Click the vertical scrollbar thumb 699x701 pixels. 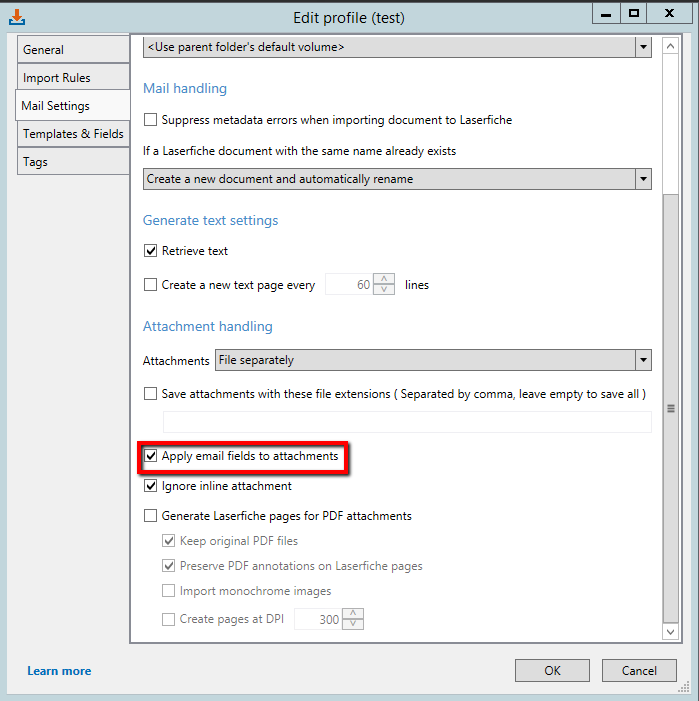pyautogui.click(x=671, y=408)
